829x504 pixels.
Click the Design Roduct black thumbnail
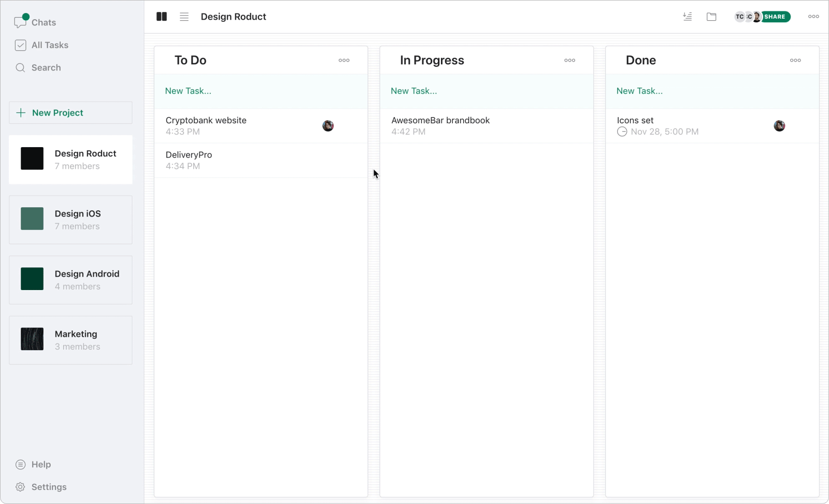32,159
